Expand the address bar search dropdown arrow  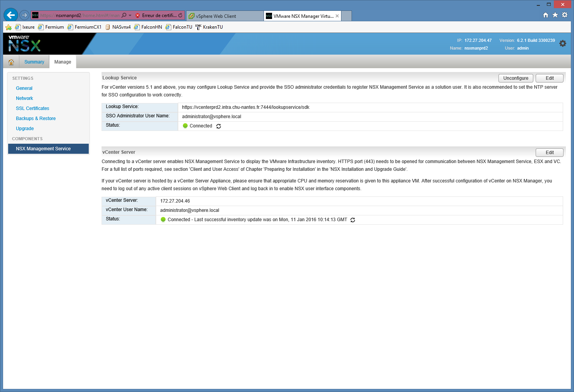[x=130, y=15]
